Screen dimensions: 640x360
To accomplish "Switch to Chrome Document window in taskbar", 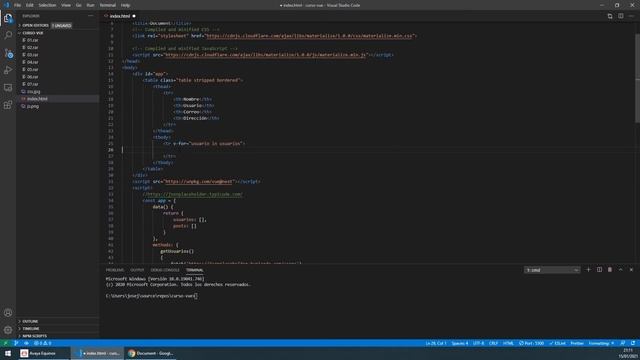I will [151, 353].
